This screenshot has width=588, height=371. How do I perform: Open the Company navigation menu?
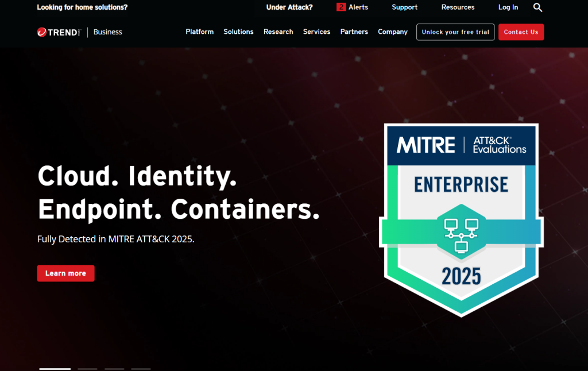[393, 32]
